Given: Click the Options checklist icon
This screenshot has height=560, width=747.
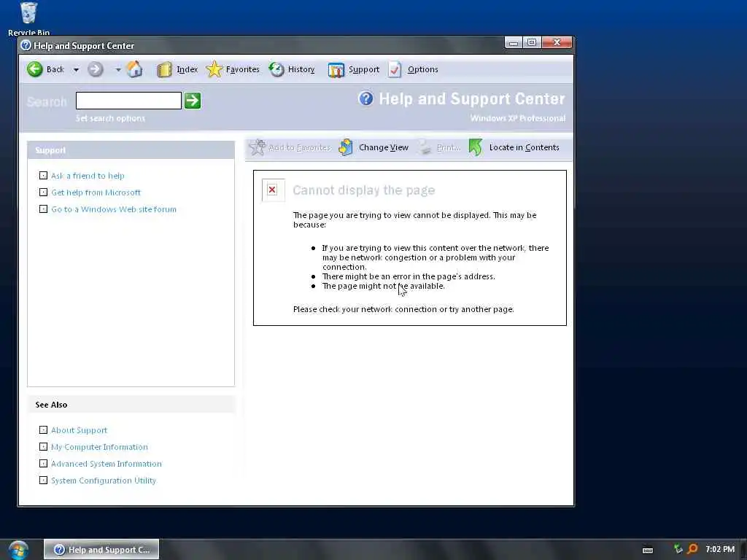Looking at the screenshot, I should [395, 69].
